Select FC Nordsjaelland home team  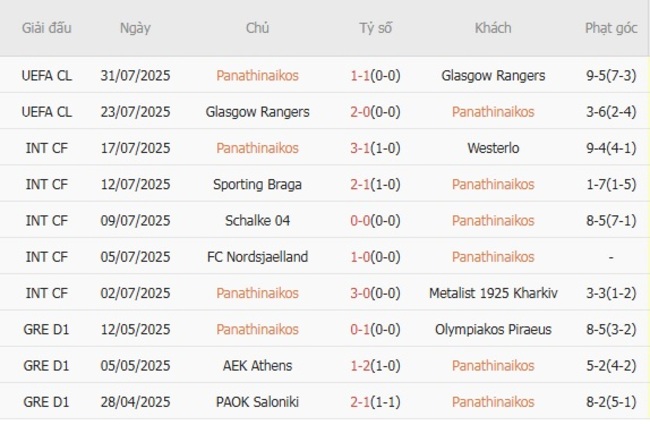pyautogui.click(x=257, y=257)
